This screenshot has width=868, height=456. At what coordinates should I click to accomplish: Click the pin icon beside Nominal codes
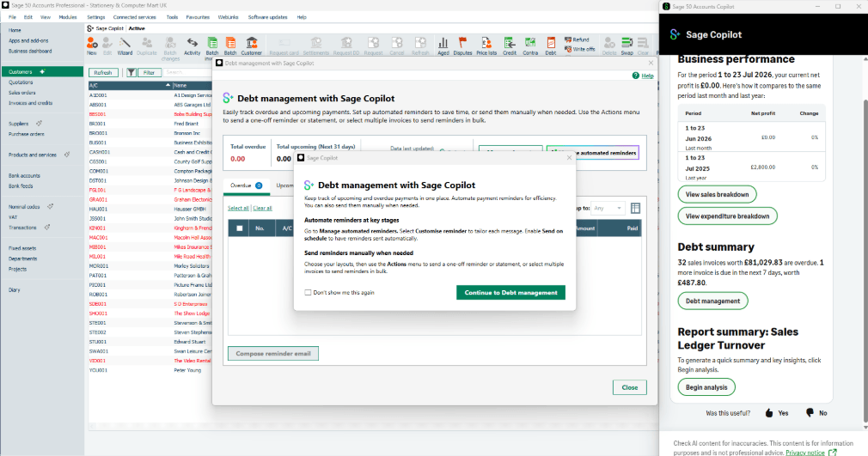[x=50, y=206]
